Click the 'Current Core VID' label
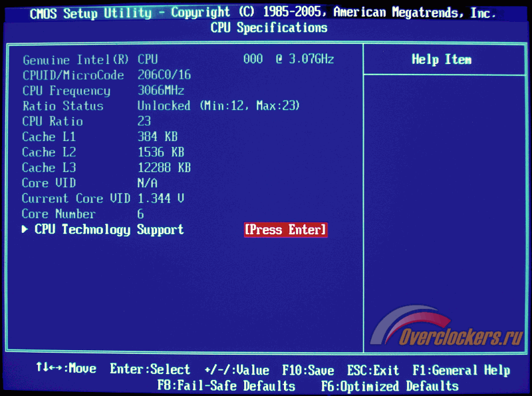 (76, 198)
